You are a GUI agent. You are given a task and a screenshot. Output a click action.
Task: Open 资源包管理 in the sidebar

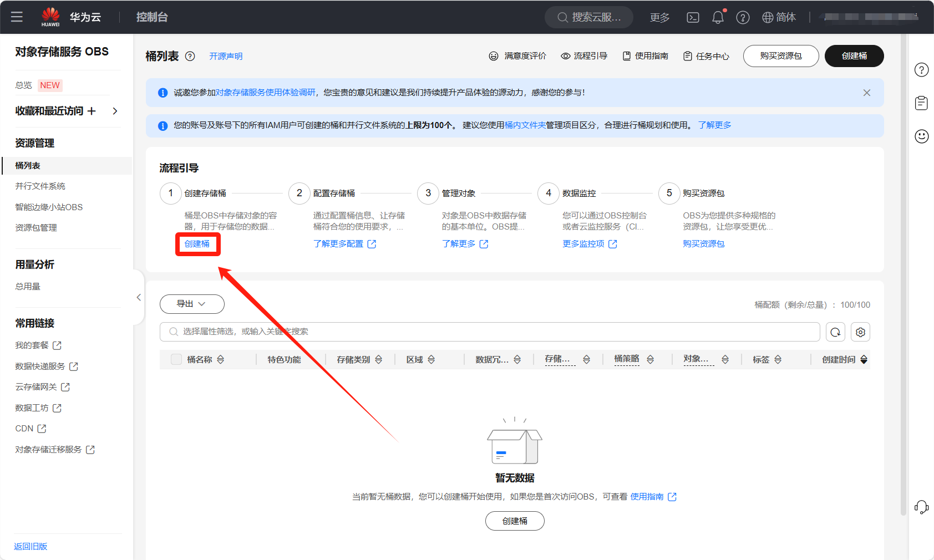36,228
